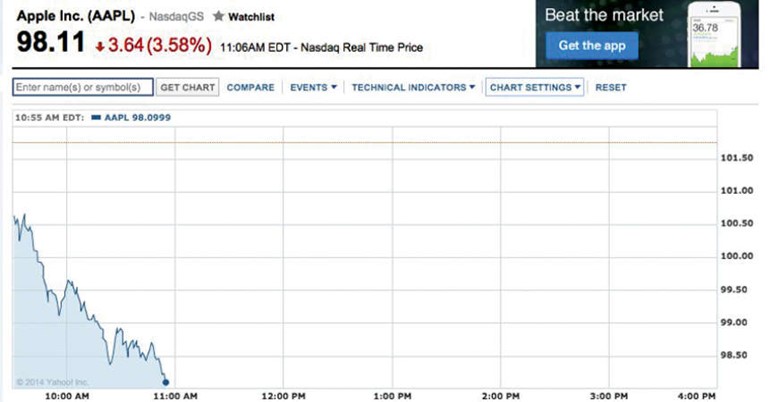Click the NasdaqGS exchange label

(x=176, y=17)
